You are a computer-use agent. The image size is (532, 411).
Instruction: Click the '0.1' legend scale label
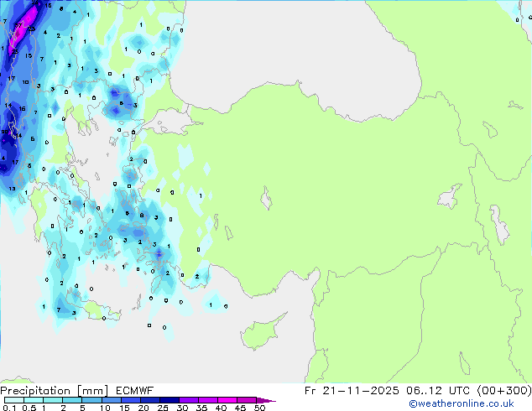click(9, 408)
